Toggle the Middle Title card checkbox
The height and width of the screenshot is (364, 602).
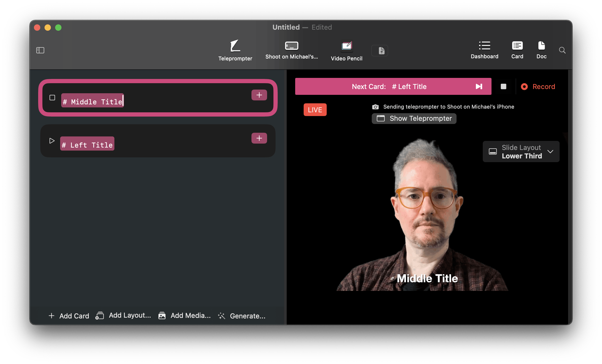[x=52, y=97]
